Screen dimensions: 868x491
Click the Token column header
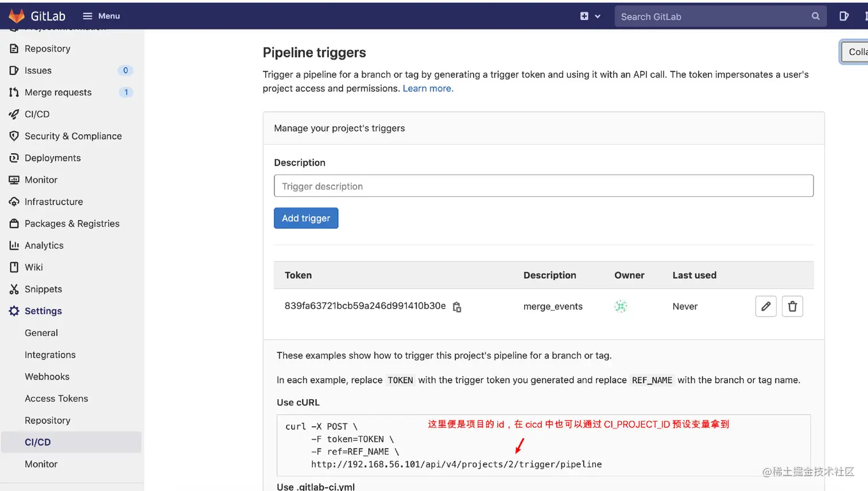pos(298,275)
